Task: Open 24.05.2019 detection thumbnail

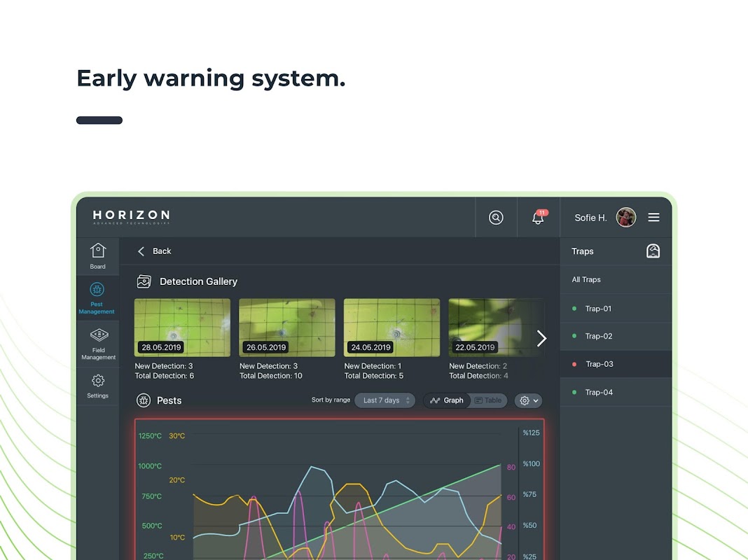Action: [x=392, y=328]
